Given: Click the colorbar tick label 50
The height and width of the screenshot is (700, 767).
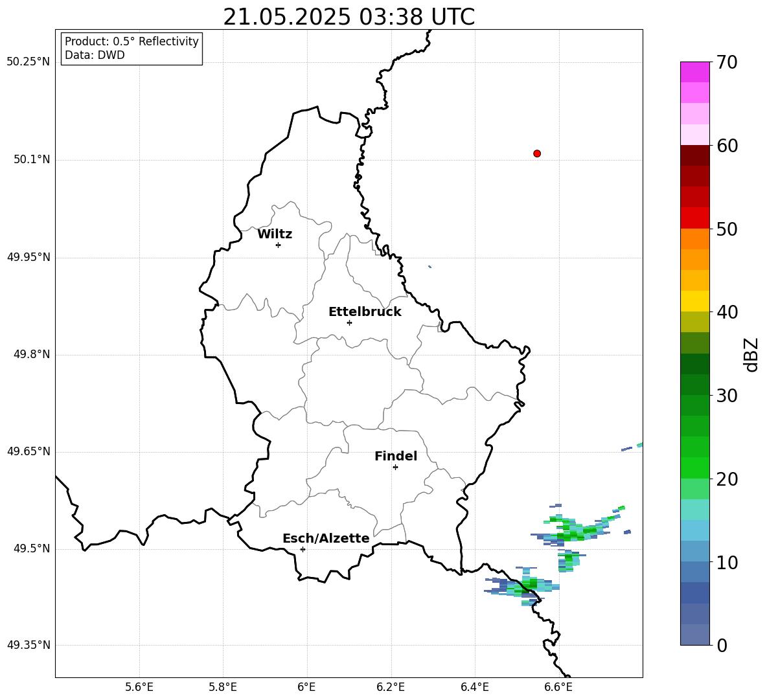Looking at the screenshot, I should tap(727, 229).
